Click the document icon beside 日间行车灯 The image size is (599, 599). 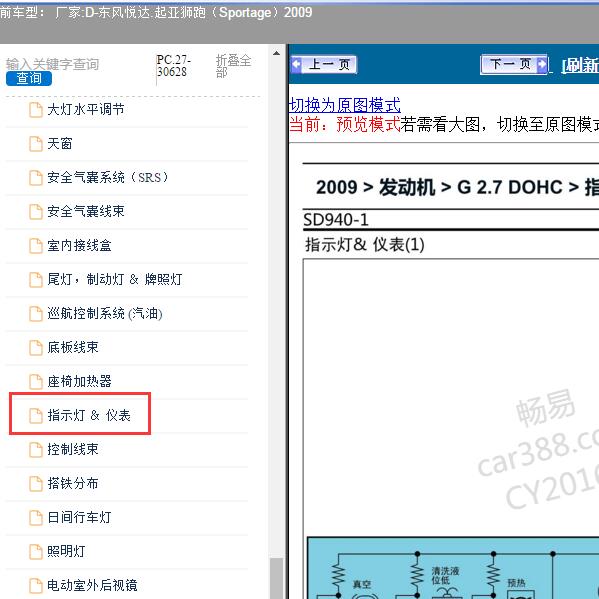(x=36, y=518)
